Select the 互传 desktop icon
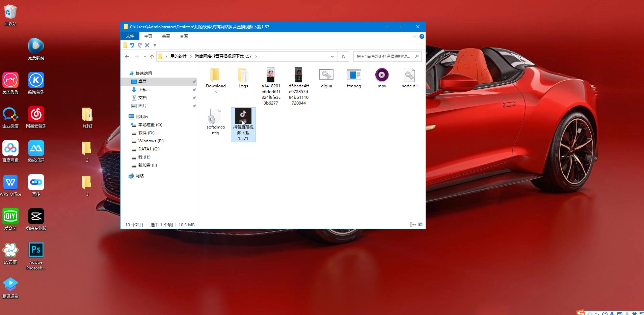644x315 pixels. coord(36,185)
